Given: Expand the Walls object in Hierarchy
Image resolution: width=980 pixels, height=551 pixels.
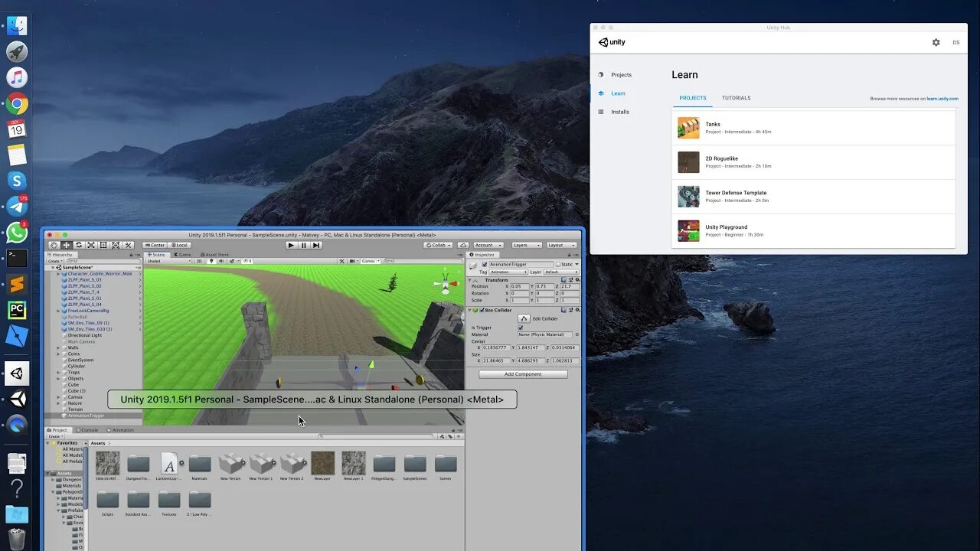Looking at the screenshot, I should (x=59, y=347).
